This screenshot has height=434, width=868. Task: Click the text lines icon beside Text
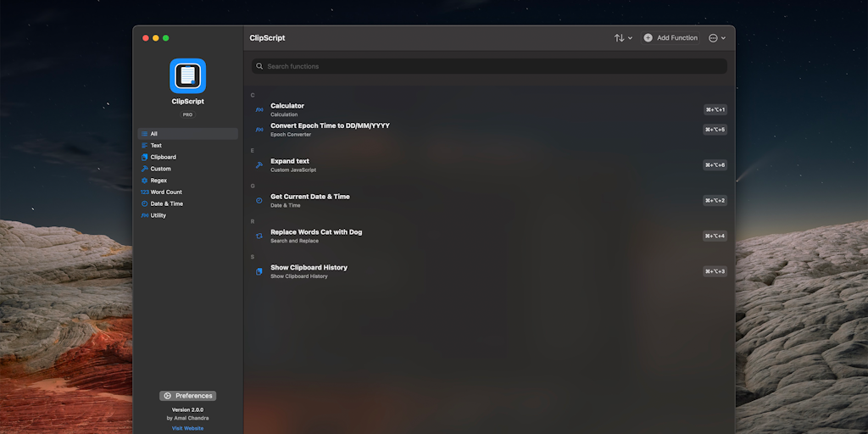point(144,146)
